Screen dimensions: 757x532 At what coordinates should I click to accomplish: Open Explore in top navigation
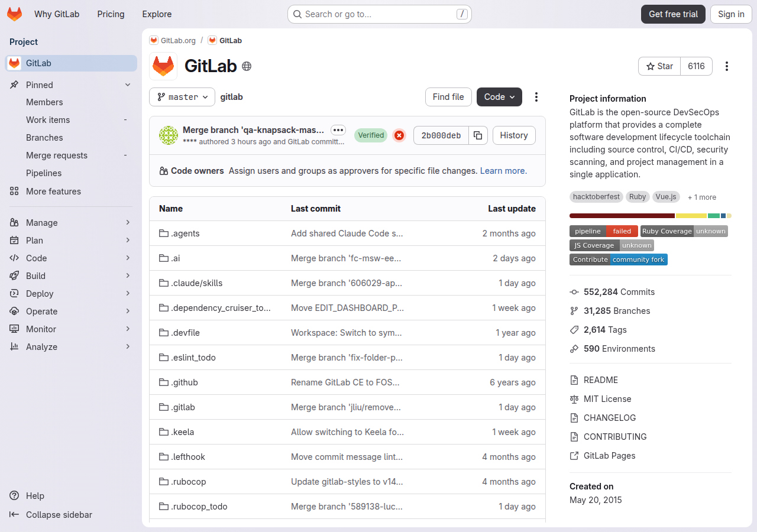(x=157, y=14)
